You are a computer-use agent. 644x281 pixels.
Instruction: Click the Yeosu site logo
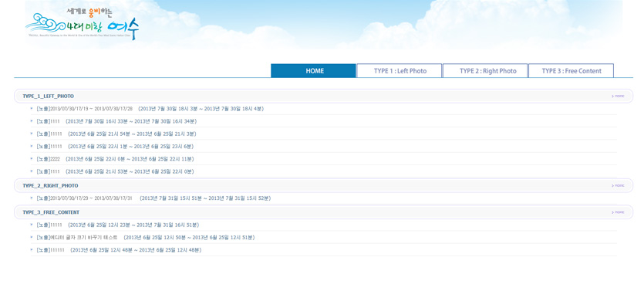point(83,25)
